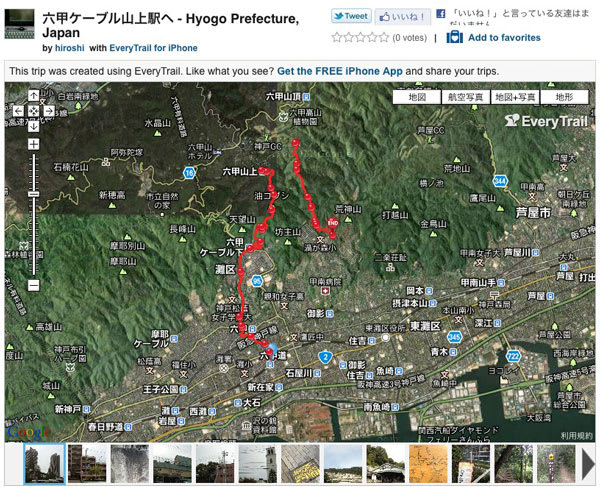Rate the trip one star

click(336, 37)
